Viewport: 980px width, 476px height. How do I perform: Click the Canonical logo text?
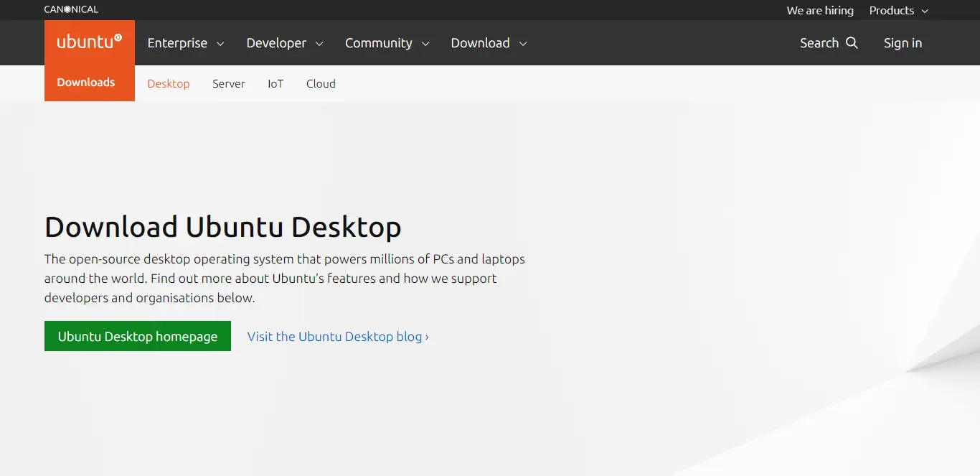71,10
